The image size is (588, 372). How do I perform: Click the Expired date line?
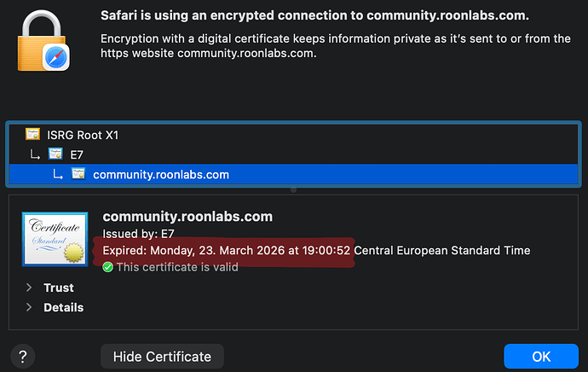click(315, 250)
